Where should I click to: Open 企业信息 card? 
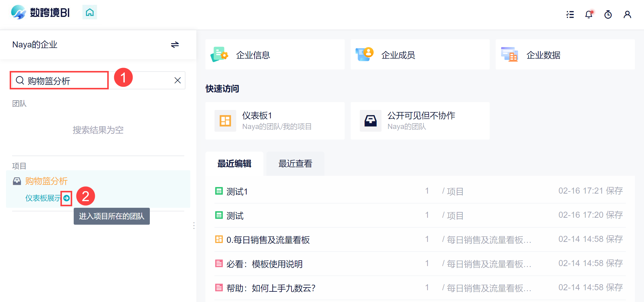(275, 55)
